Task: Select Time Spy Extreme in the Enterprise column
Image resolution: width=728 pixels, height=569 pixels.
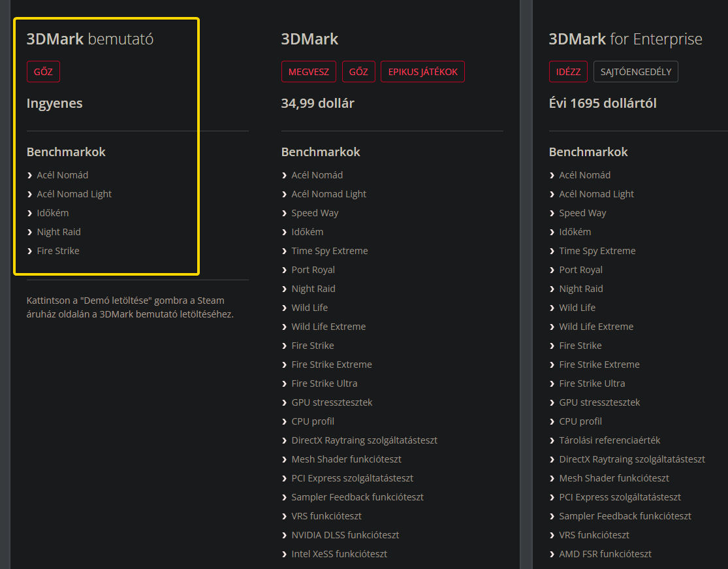Action: point(597,251)
